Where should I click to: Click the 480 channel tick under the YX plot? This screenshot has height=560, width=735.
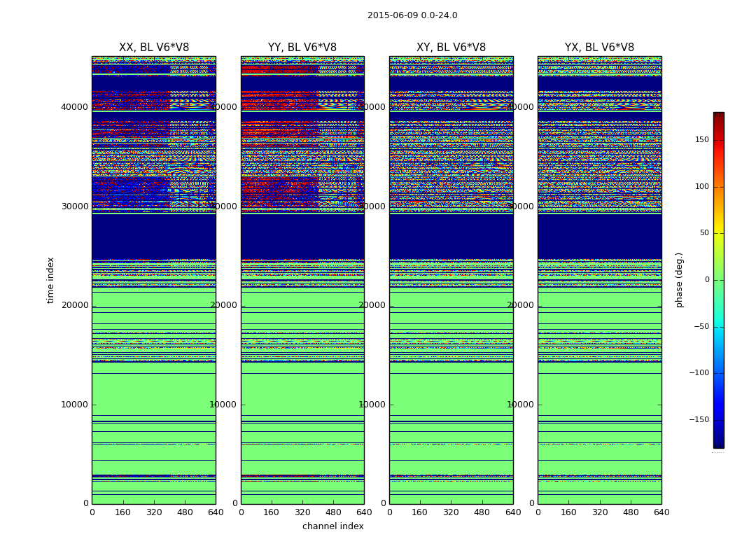[631, 512]
